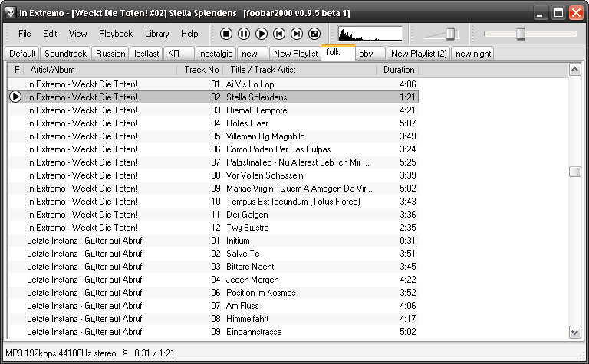The width and height of the screenshot is (589, 364).
Task: Click the 0:31 / 1:21 playback time
Action: pos(154,353)
